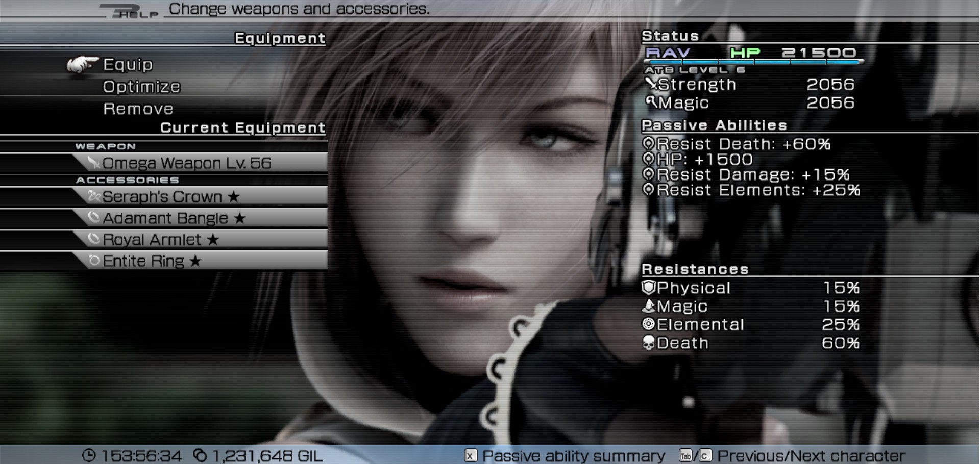Select the Seraph's Crown accessory slot
Screen dimensions: 980x464
point(200,196)
